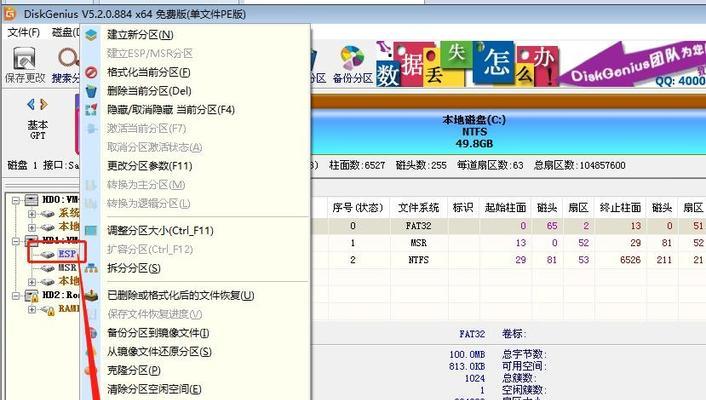
Task: Click the 标识 column header
Action: 463,208
